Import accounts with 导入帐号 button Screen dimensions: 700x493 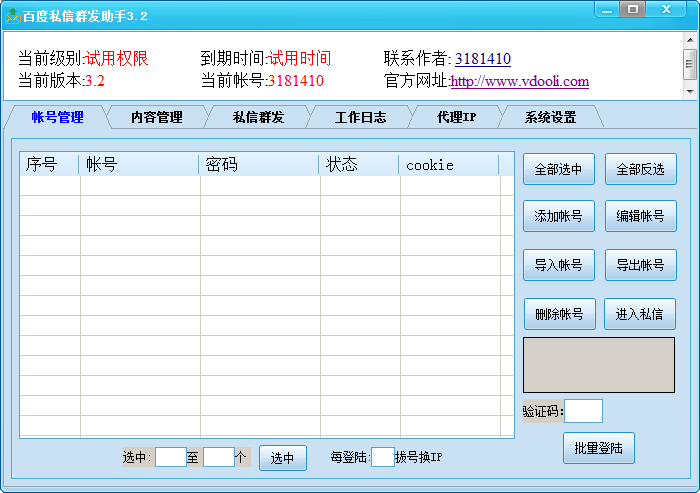point(558,265)
